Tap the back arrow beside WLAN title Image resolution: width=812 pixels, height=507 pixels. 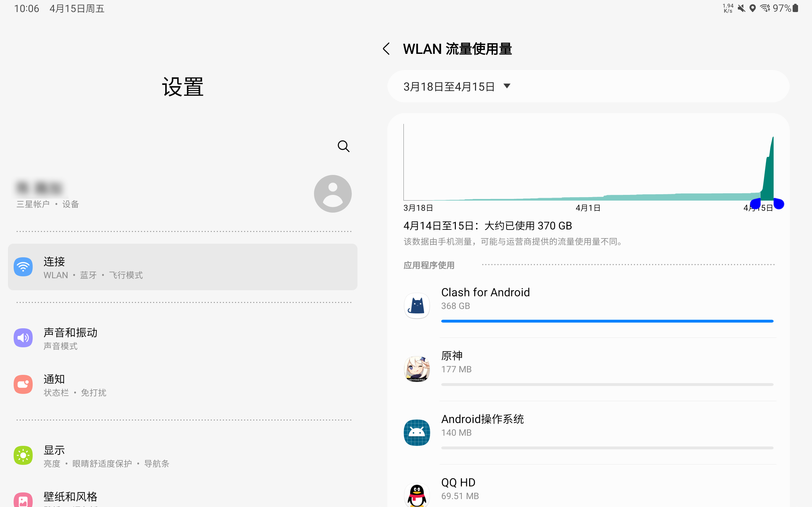click(387, 49)
